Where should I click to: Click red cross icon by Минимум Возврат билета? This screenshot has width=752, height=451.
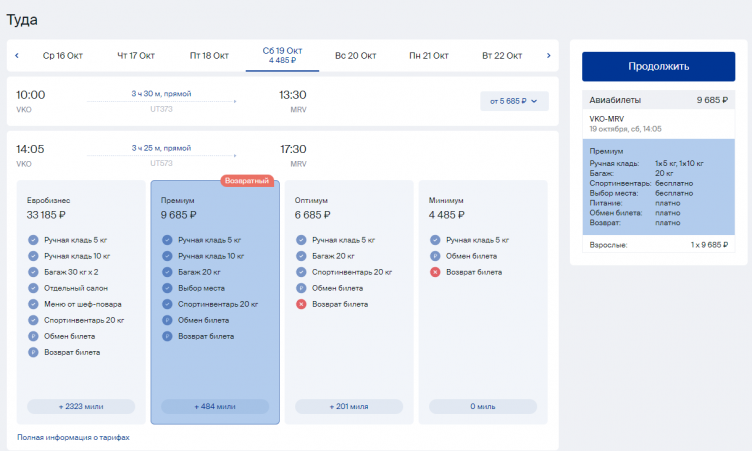pyautogui.click(x=435, y=272)
